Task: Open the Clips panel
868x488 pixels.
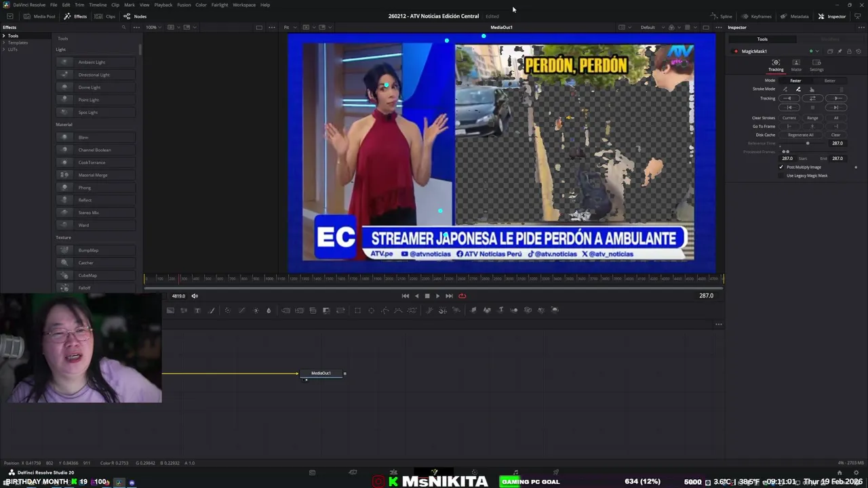Action: pos(105,16)
